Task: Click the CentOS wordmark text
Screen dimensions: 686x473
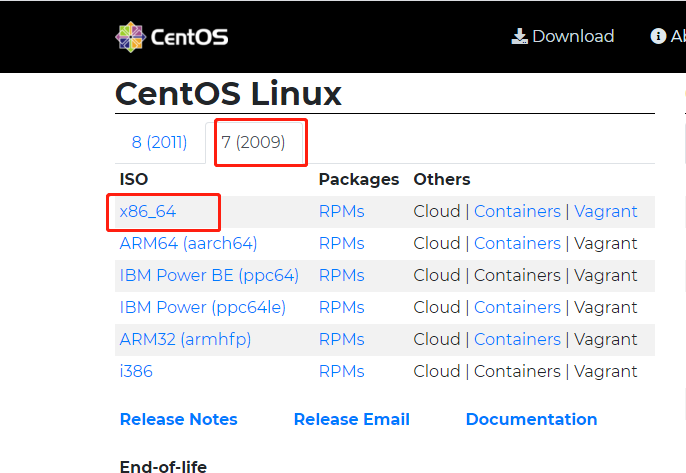Action: coord(189,37)
